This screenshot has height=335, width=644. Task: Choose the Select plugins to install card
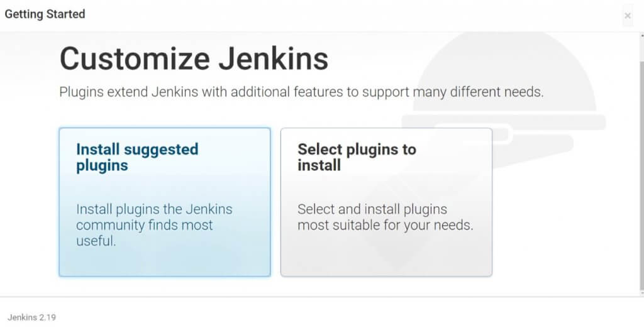pyautogui.click(x=386, y=202)
